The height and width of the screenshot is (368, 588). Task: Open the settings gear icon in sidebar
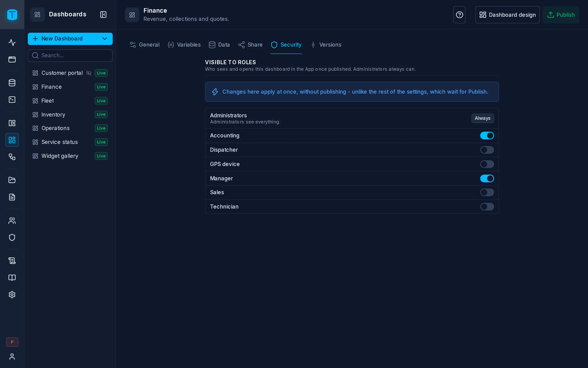pos(12,294)
